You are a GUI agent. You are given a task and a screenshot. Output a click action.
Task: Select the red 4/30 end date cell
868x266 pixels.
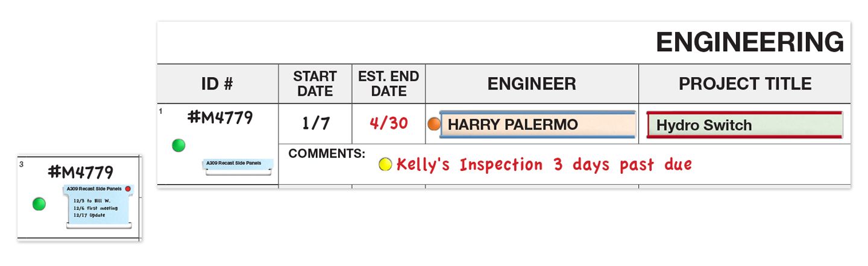(389, 123)
